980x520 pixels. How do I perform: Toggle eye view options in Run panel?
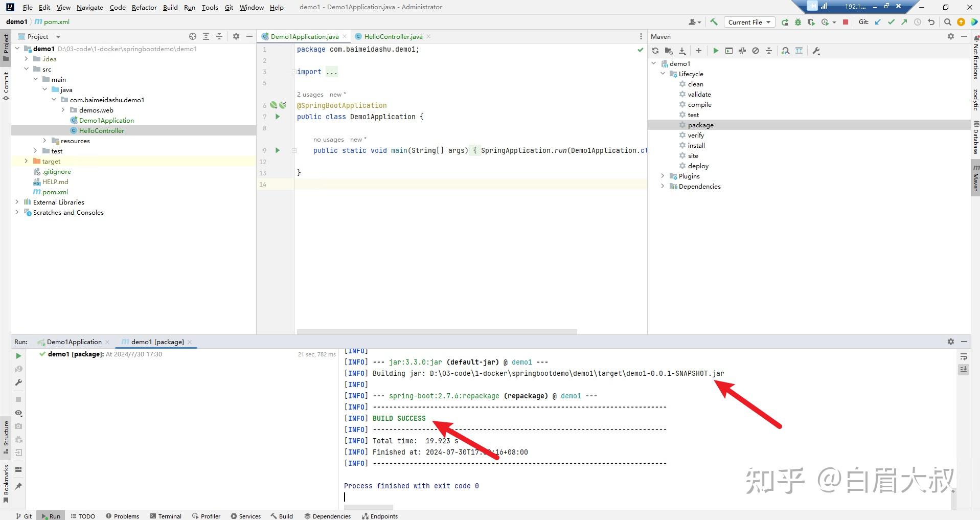(18, 413)
